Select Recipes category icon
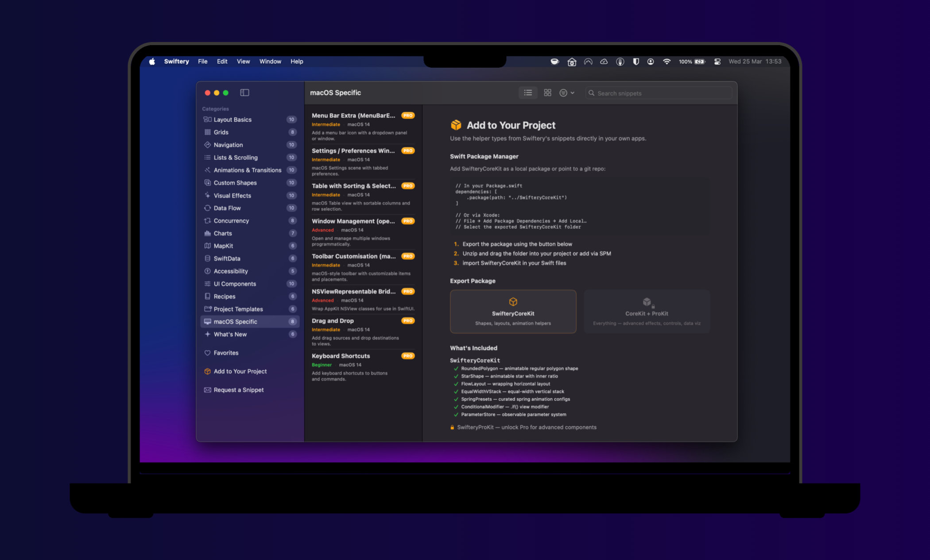The height and width of the screenshot is (560, 930). coord(207,296)
